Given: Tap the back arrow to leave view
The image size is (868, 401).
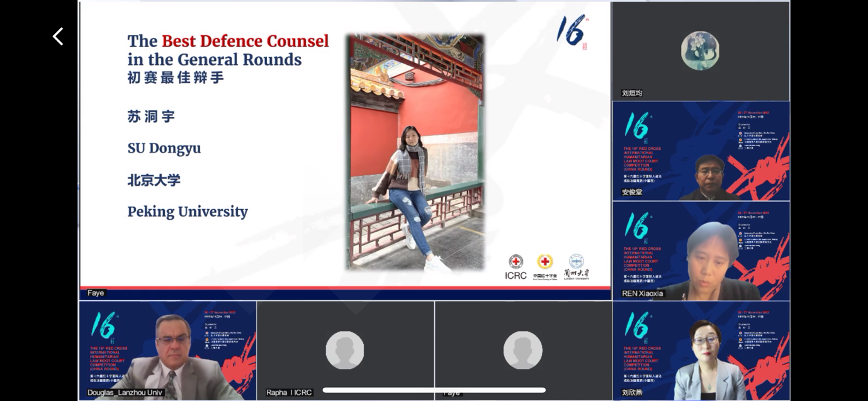Looking at the screenshot, I should (58, 37).
